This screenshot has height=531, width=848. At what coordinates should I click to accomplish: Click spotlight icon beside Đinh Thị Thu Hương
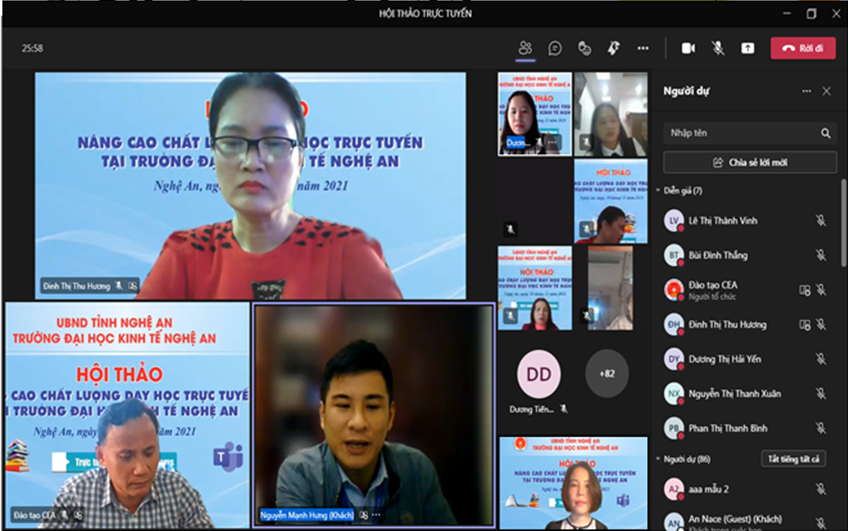click(x=805, y=325)
